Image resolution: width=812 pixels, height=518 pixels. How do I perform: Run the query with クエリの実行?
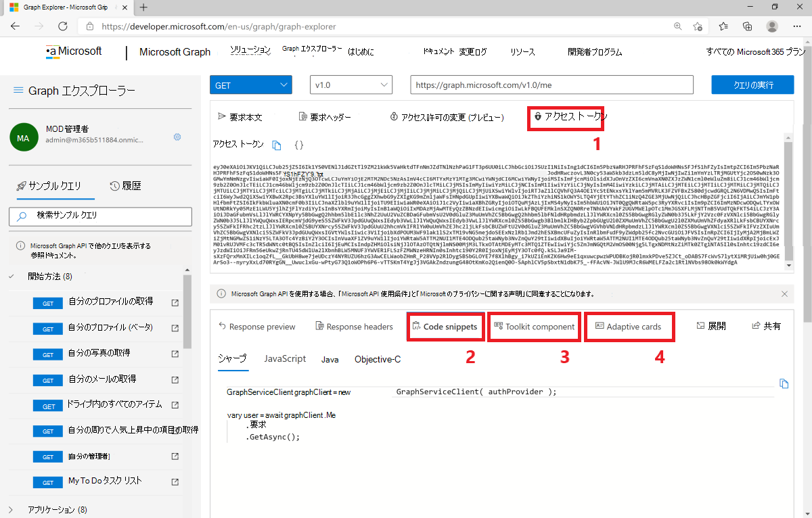coord(752,85)
